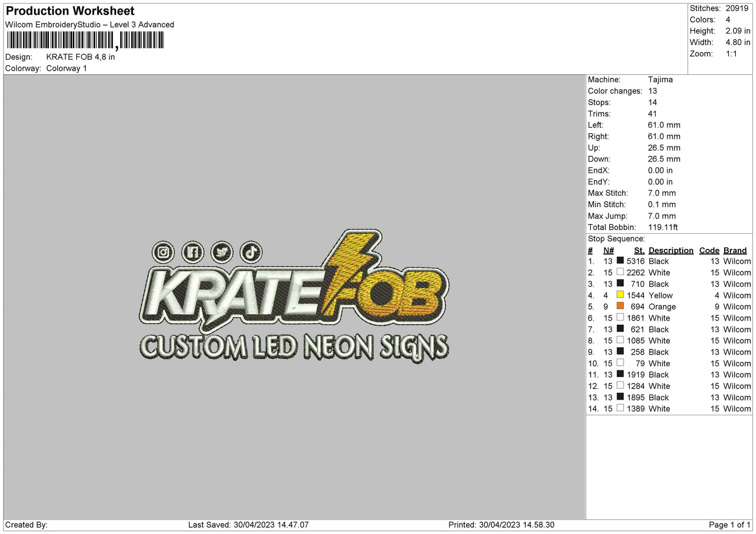This screenshot has height=534, width=756.
Task: Click the orange swatch for stop 5
Action: coord(620,306)
